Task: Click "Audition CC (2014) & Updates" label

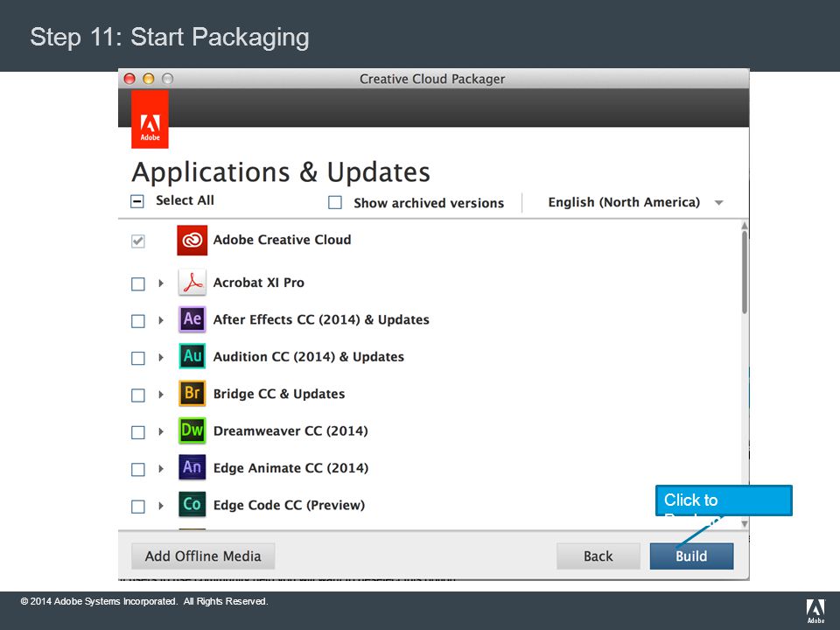Action: [x=309, y=356]
